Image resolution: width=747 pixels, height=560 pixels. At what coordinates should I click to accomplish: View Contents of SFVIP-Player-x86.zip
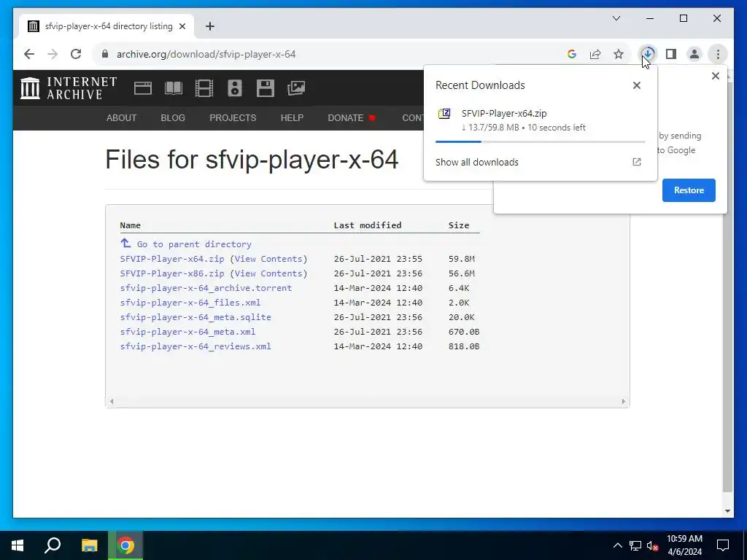point(268,273)
